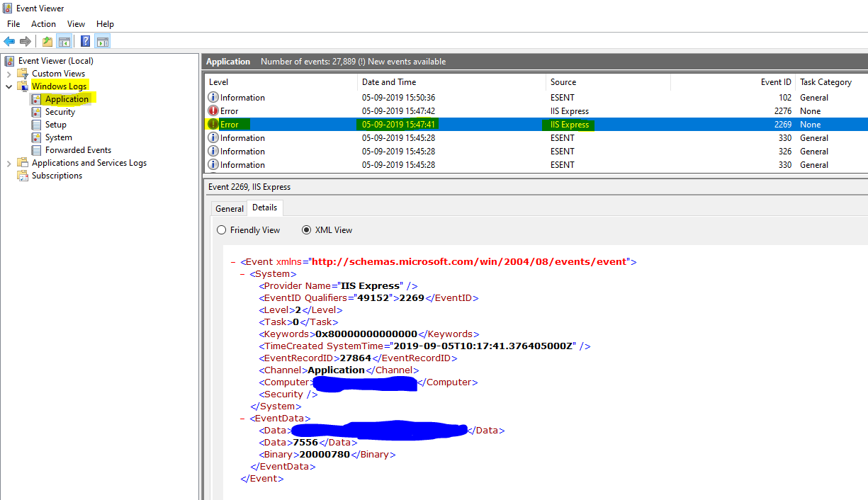Click the Binary value 20000780

[325, 455]
